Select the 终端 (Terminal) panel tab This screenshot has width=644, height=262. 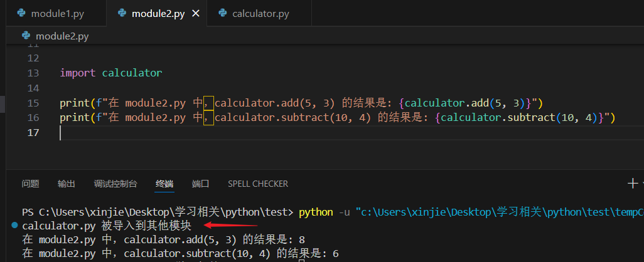(x=164, y=184)
